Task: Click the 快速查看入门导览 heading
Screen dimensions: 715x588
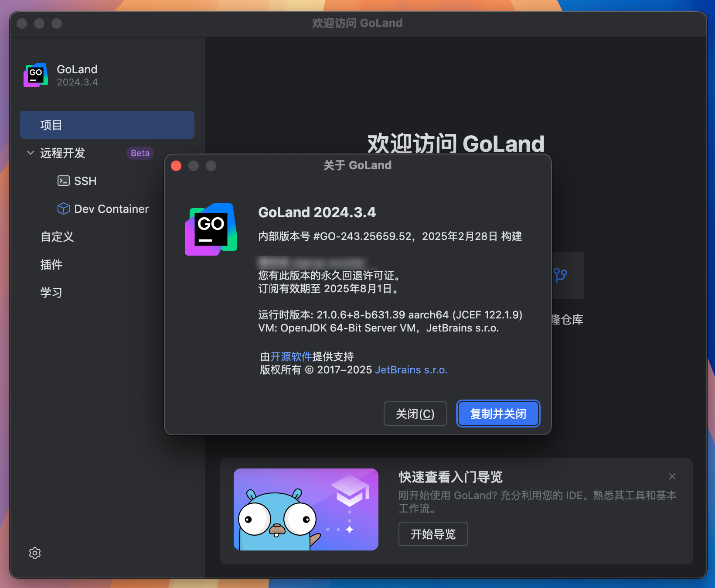Action: [450, 477]
